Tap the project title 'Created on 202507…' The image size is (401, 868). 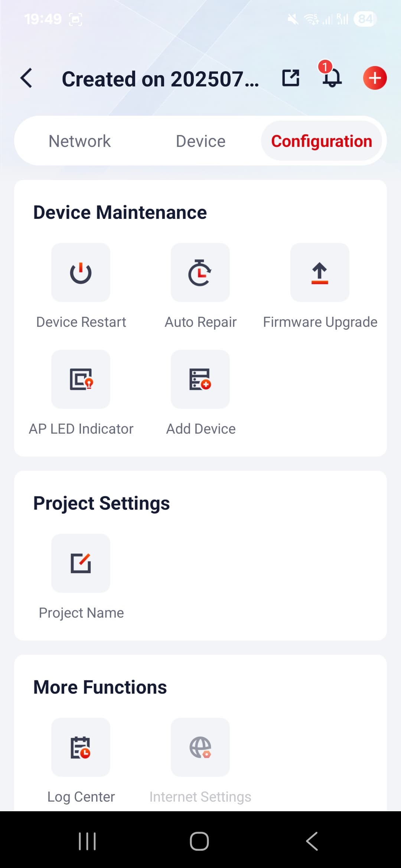click(x=160, y=79)
